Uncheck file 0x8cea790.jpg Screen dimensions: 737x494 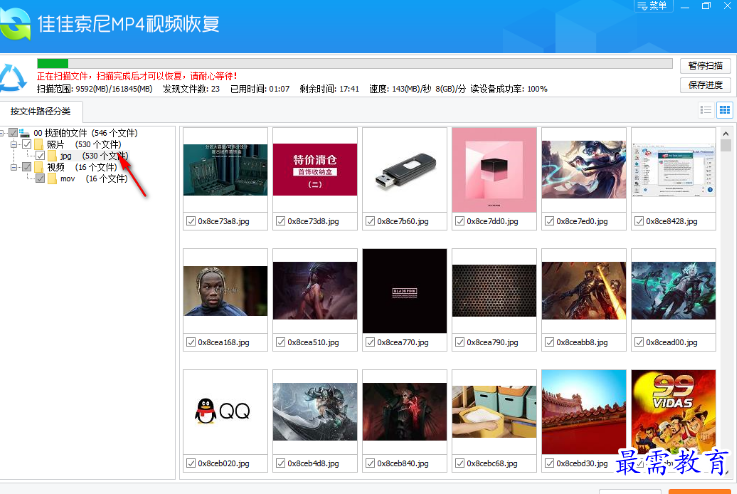click(x=460, y=342)
